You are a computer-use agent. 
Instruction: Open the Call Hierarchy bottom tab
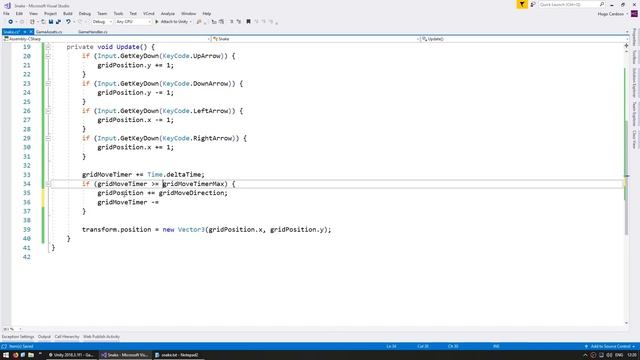(67, 337)
